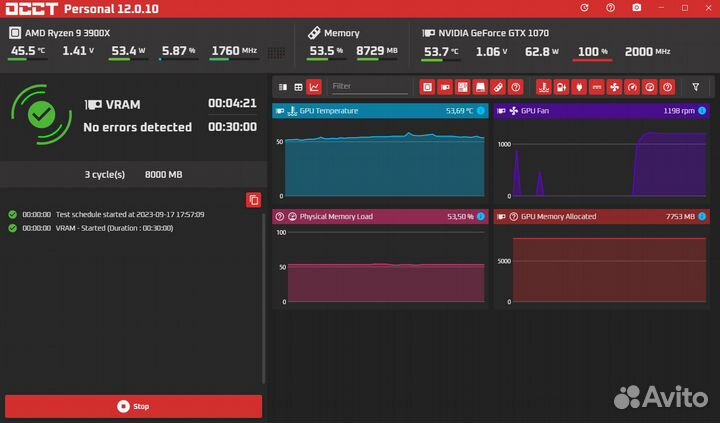Click the NVIDIA GeForce GTX 1070 card icon
The image size is (720, 423).
428,33
